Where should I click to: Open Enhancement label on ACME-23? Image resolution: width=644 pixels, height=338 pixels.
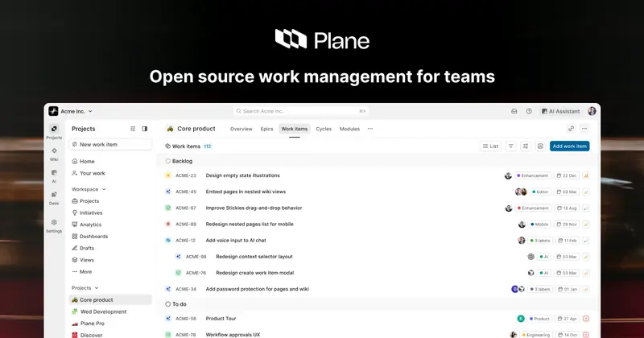[533, 175]
